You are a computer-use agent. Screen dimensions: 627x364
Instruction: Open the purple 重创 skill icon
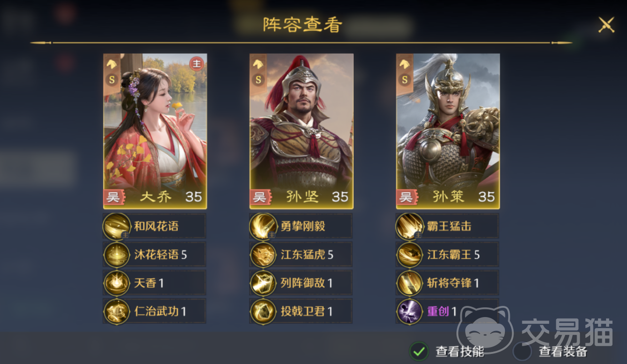(410, 311)
